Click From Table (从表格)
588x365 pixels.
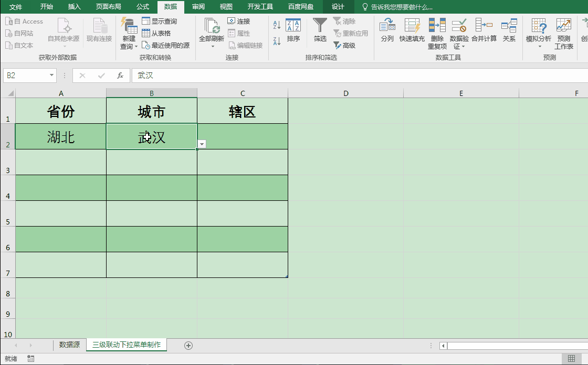coord(156,34)
